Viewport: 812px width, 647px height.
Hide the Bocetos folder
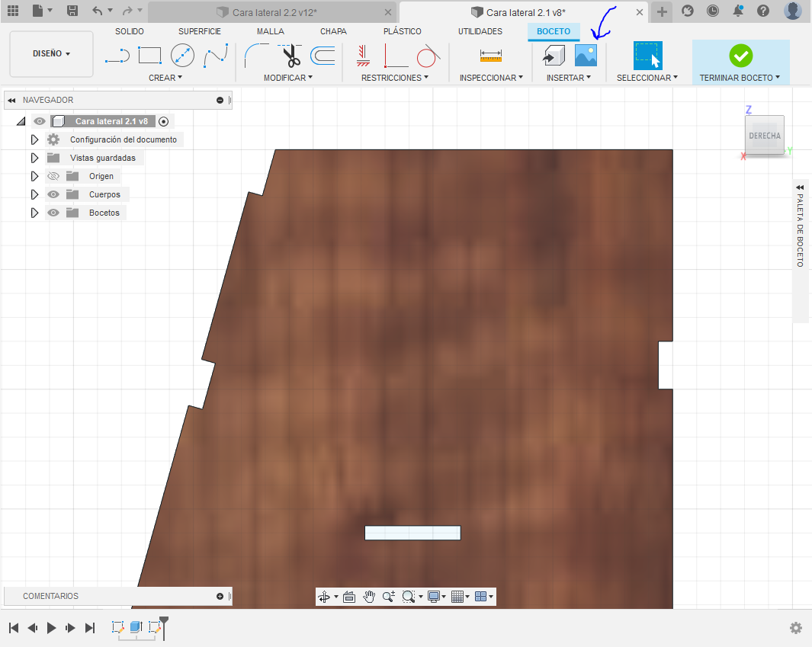coord(53,213)
